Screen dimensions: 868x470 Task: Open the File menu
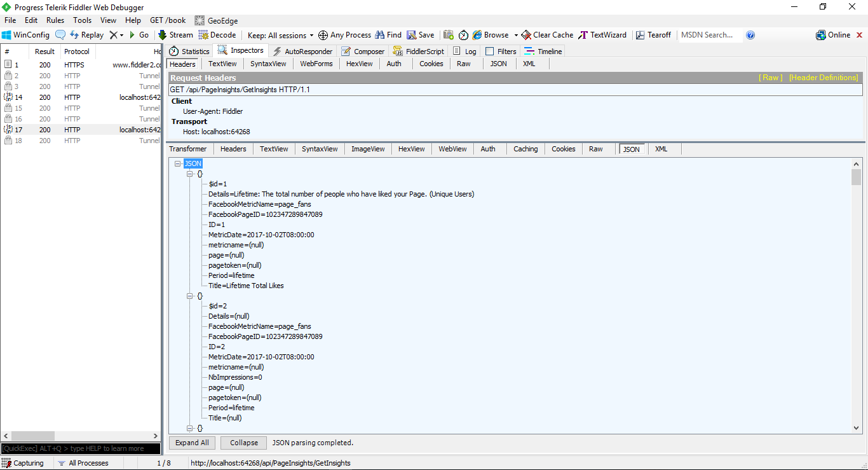[10, 20]
